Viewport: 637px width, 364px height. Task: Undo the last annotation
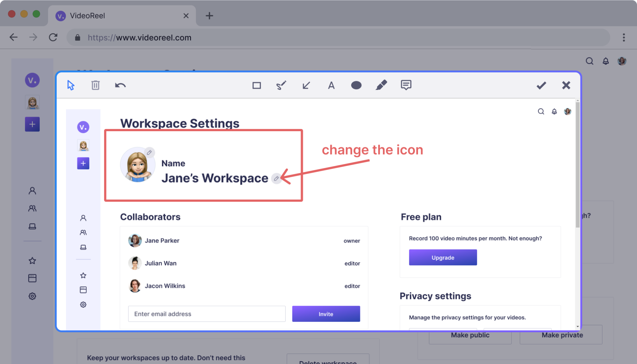[120, 85]
